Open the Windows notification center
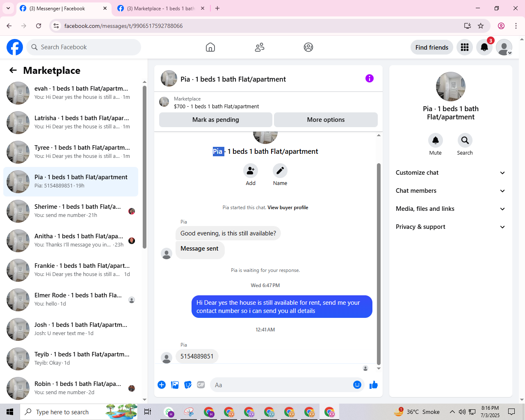This screenshot has width=525, height=420. coord(511,412)
